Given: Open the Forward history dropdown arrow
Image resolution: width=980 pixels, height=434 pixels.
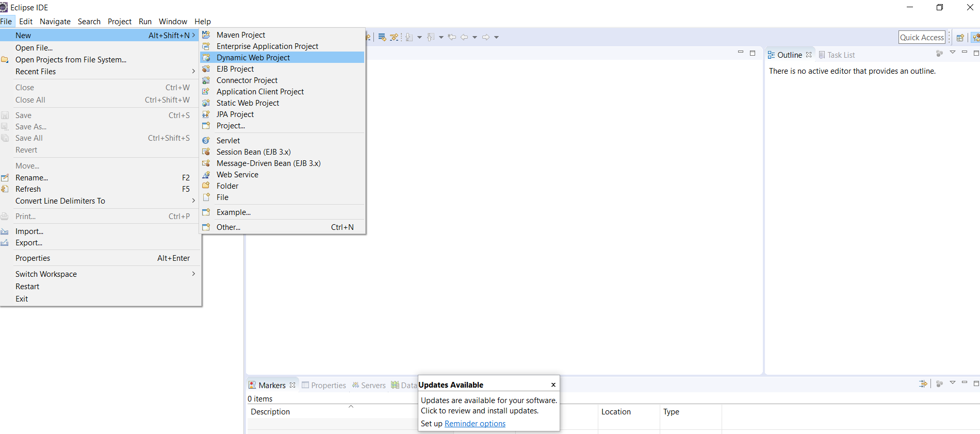Looking at the screenshot, I should point(496,37).
